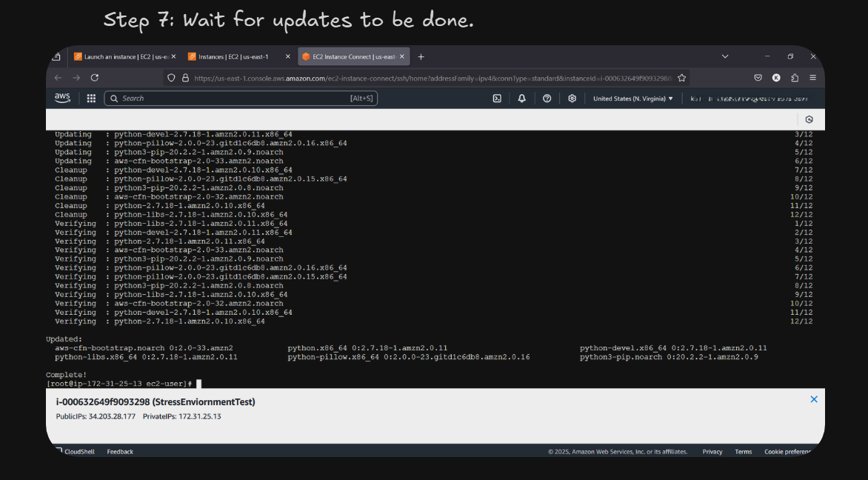This screenshot has height=480, width=868.
Task: Open the Firefox account K avatar
Action: [x=776, y=78]
